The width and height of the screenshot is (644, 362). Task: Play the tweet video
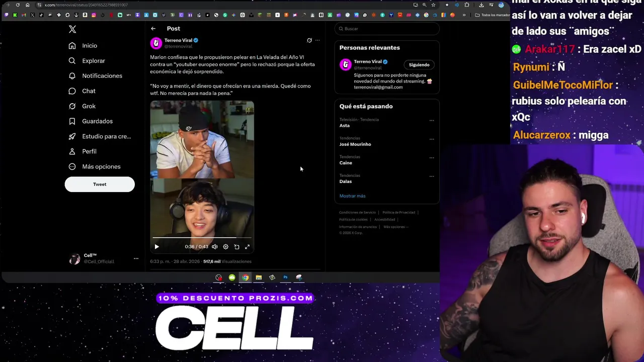(x=156, y=247)
